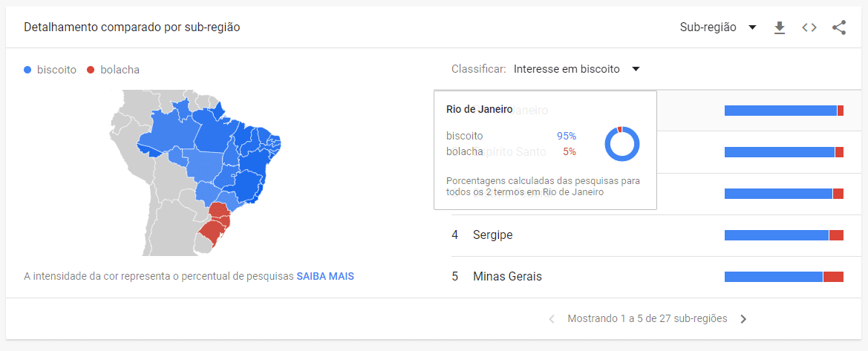Click the dropdown arrow beside Interesse em biscoito

(636, 69)
